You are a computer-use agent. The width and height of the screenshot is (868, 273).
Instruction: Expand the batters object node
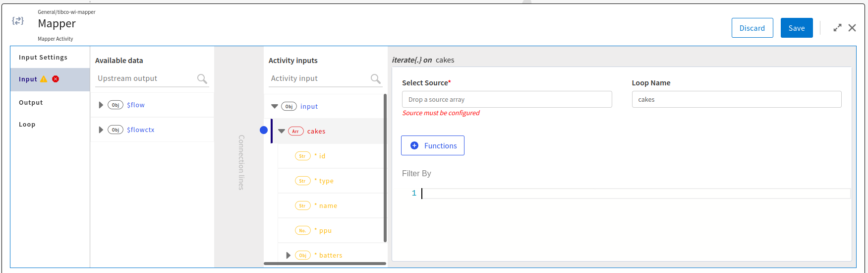pos(288,255)
